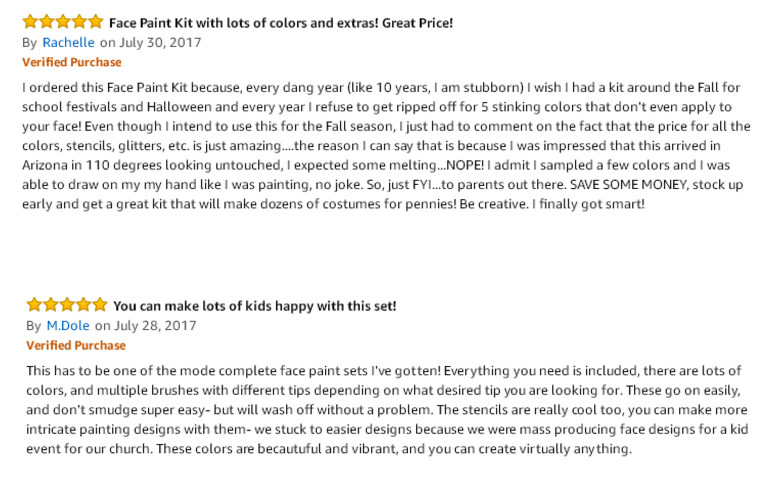Click first star of M.Dole's review rating
768x482 pixels.
point(34,305)
